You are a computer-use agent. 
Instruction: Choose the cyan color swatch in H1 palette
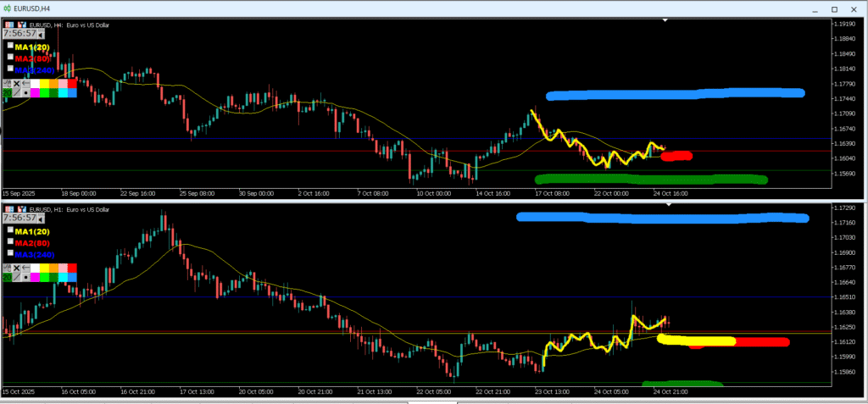pos(62,277)
